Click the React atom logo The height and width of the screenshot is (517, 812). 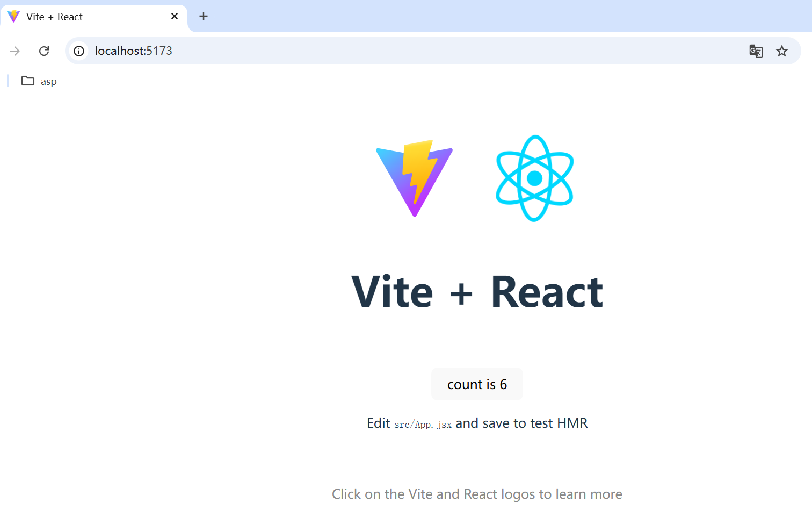(x=534, y=178)
